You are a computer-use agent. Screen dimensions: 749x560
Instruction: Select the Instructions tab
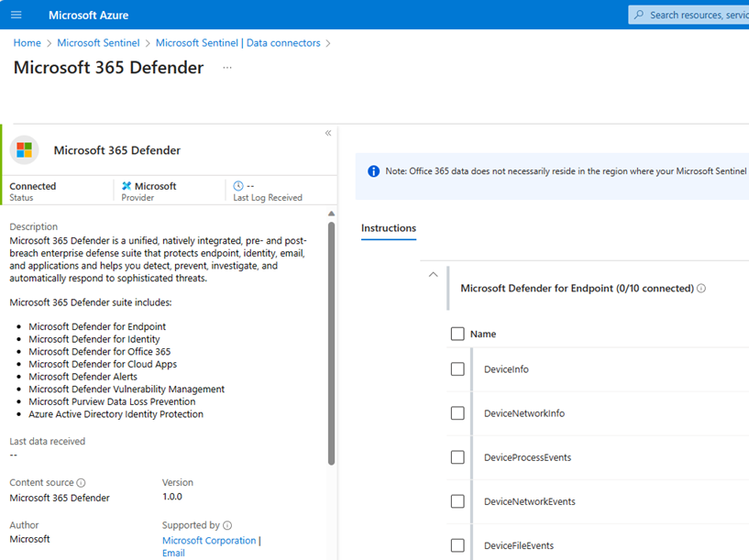389,228
